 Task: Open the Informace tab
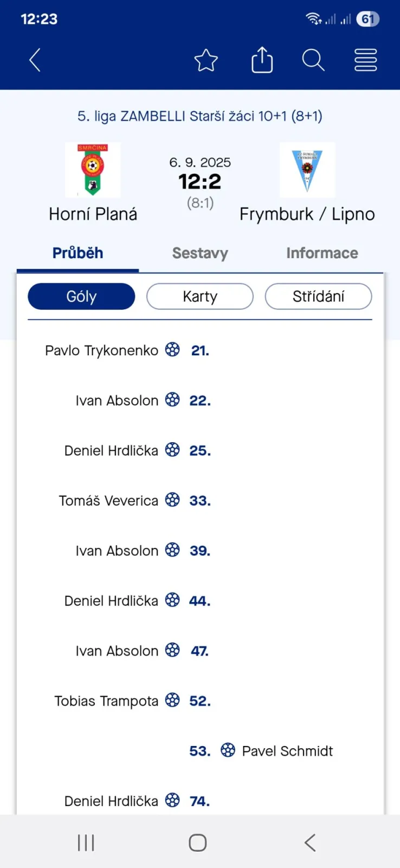tap(322, 253)
